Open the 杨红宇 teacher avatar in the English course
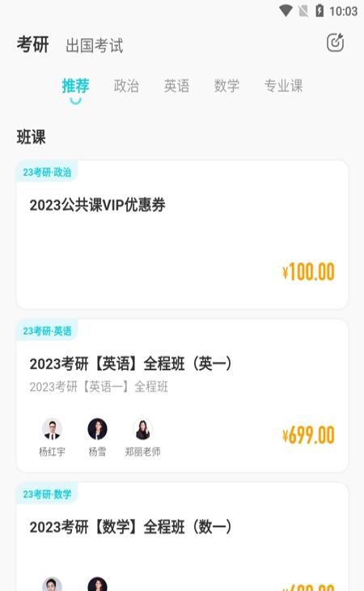The image size is (364, 591). (52, 429)
